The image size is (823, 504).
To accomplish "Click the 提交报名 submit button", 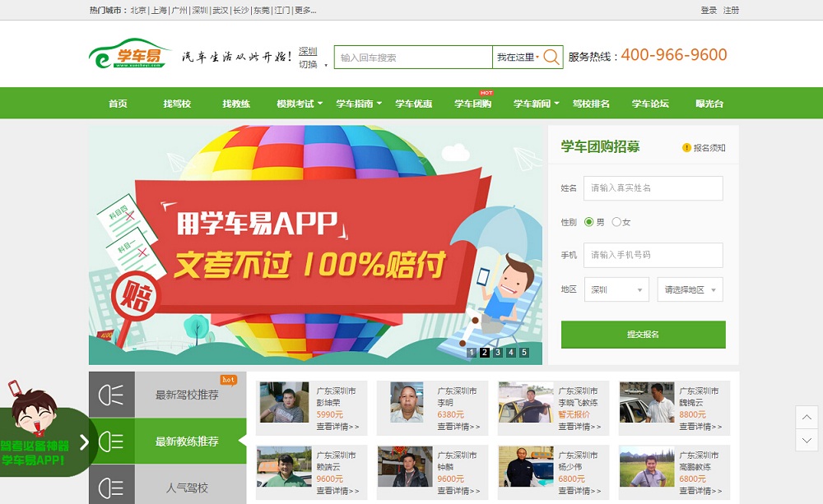I will coord(644,335).
